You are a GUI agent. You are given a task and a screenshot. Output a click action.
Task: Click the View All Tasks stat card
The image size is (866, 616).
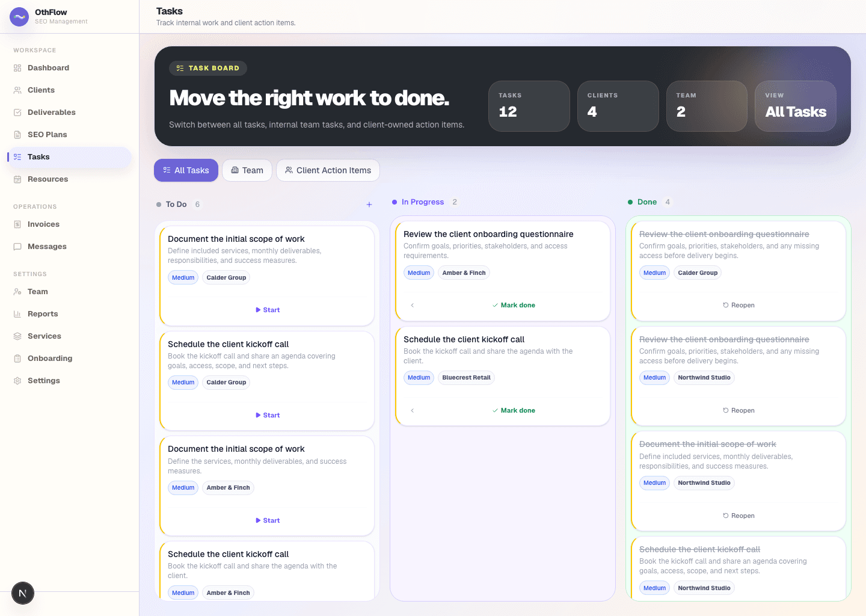tap(796, 106)
